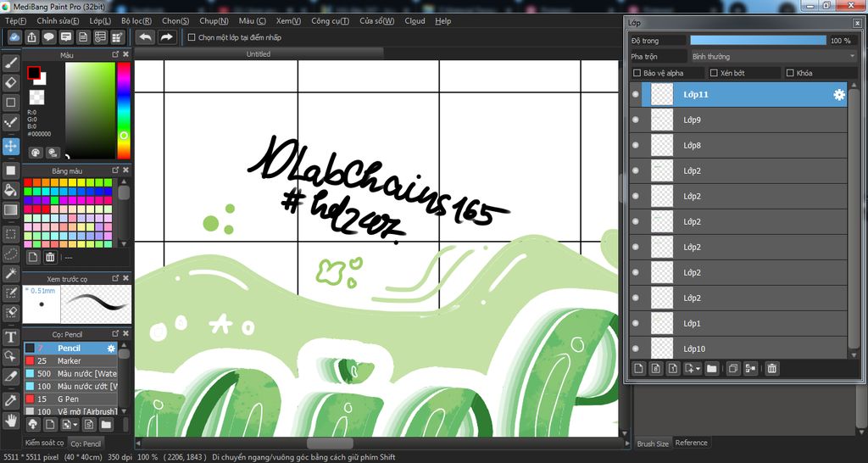Image resolution: width=868 pixels, height=463 pixels.
Task: Switch to the Reference tab
Action: (691, 443)
